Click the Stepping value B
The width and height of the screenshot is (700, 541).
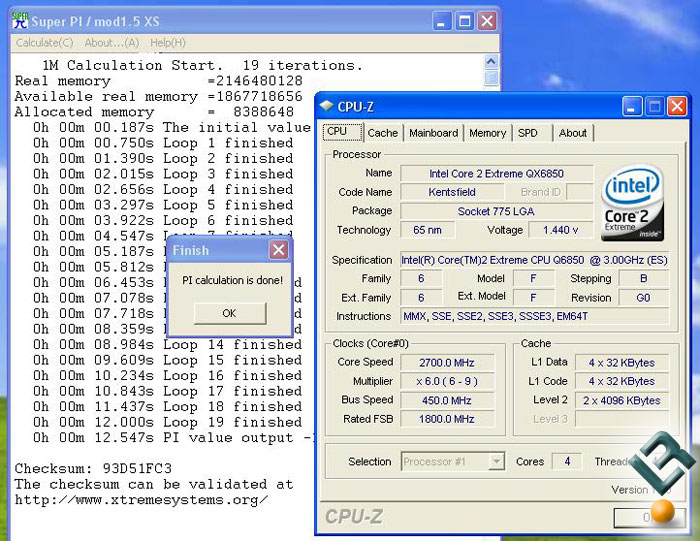coord(643,279)
